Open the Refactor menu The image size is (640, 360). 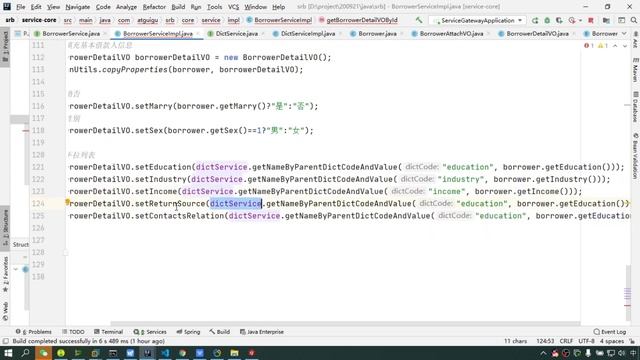tap(154, 7)
